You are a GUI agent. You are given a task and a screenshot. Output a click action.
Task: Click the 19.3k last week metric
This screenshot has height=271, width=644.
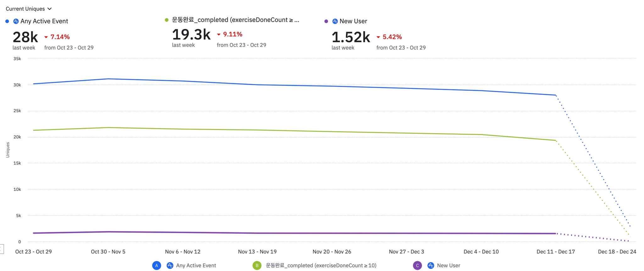click(x=191, y=35)
